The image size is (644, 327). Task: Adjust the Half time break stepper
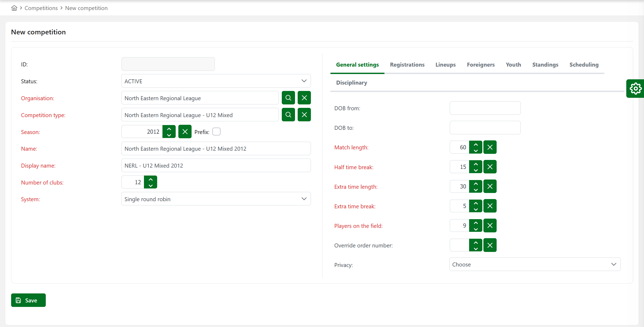pos(475,167)
